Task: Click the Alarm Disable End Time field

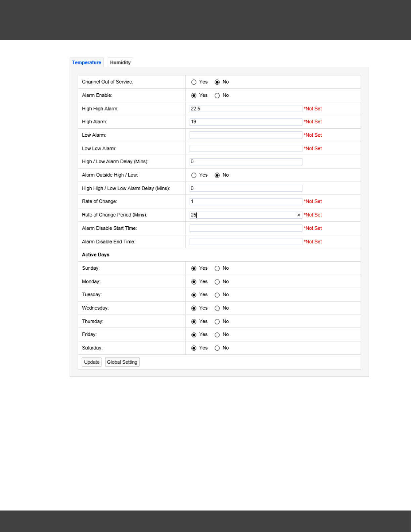Action: pos(245,241)
